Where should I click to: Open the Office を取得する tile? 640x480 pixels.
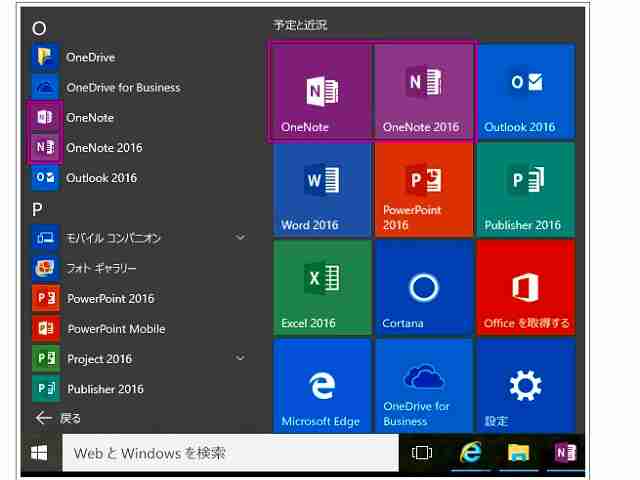pyautogui.click(x=526, y=287)
